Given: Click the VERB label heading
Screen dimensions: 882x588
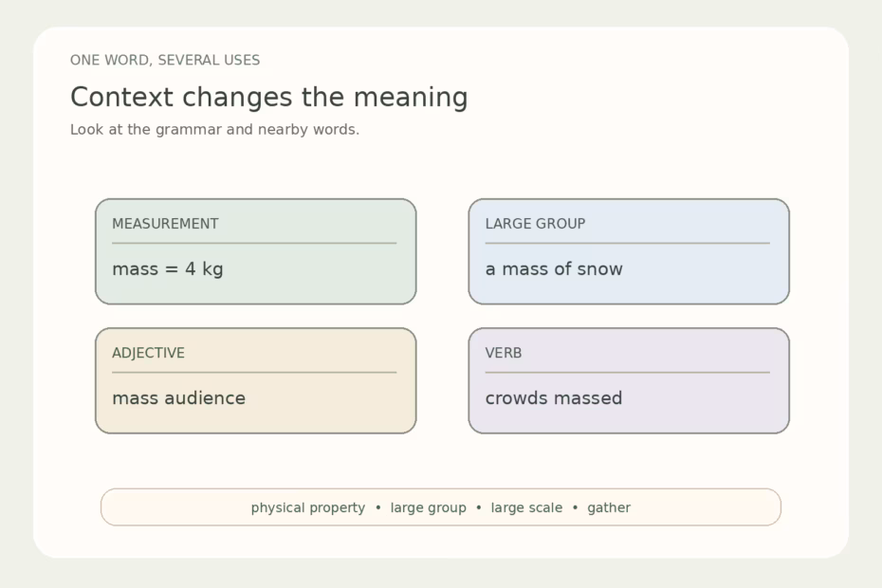Looking at the screenshot, I should point(504,353).
